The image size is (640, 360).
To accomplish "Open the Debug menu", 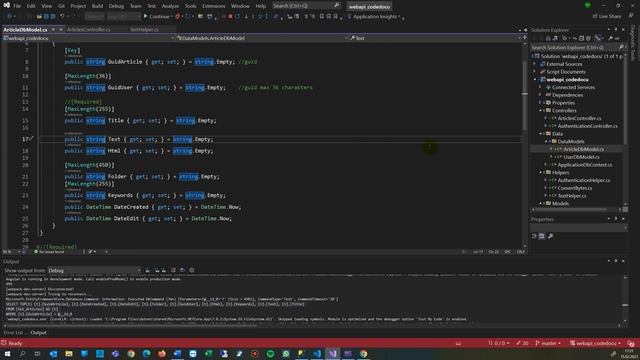I will point(116,6).
